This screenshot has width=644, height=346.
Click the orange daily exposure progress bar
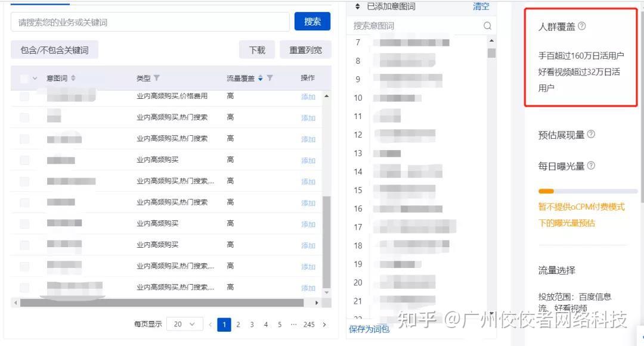pyautogui.click(x=546, y=191)
